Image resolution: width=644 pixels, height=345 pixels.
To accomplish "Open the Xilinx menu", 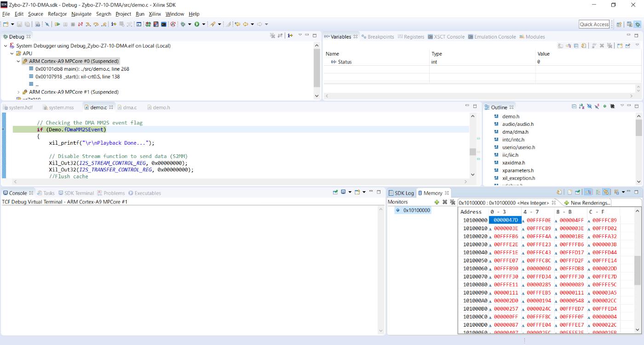I will tap(155, 14).
